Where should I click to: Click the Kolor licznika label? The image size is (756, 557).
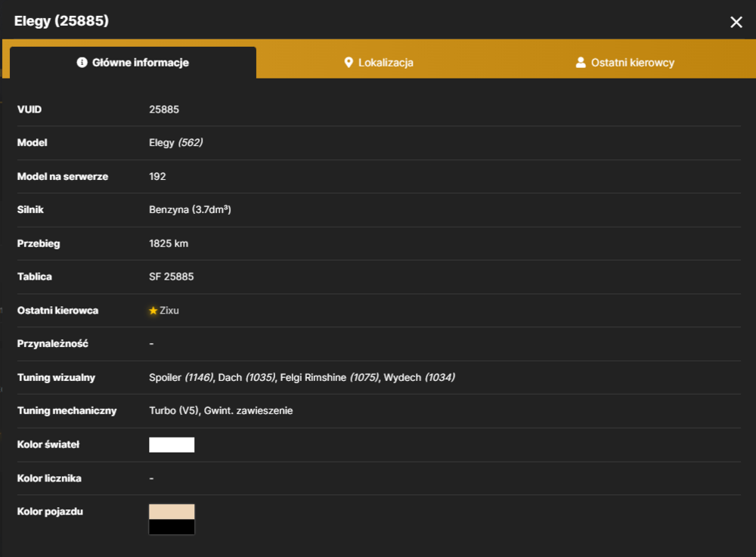point(49,478)
